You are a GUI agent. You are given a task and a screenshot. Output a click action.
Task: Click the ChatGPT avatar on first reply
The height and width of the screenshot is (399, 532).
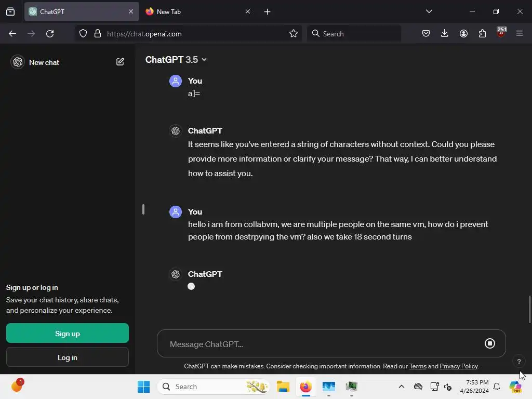pos(176,130)
